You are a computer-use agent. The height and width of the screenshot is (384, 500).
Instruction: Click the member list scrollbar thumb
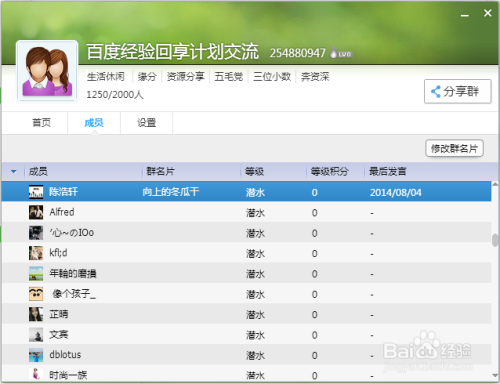pyautogui.click(x=495, y=240)
